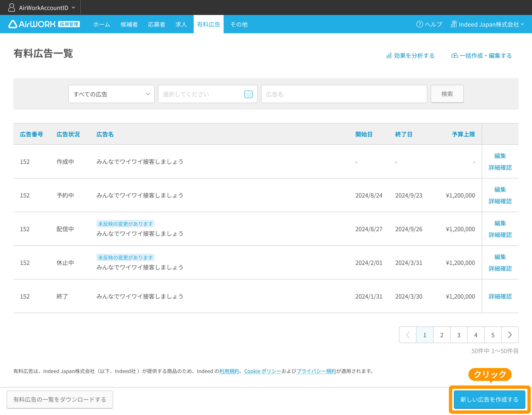
Task: Sort by 広告状況 column header
Action: click(68, 134)
